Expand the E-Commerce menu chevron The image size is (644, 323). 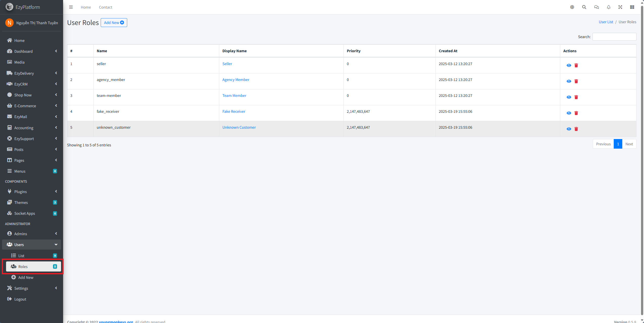tap(56, 105)
